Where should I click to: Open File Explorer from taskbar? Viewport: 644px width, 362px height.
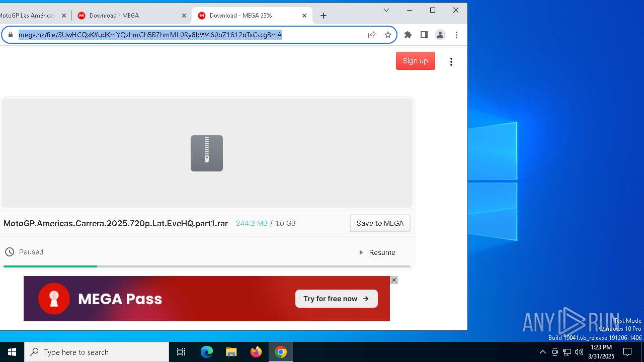pyautogui.click(x=231, y=352)
